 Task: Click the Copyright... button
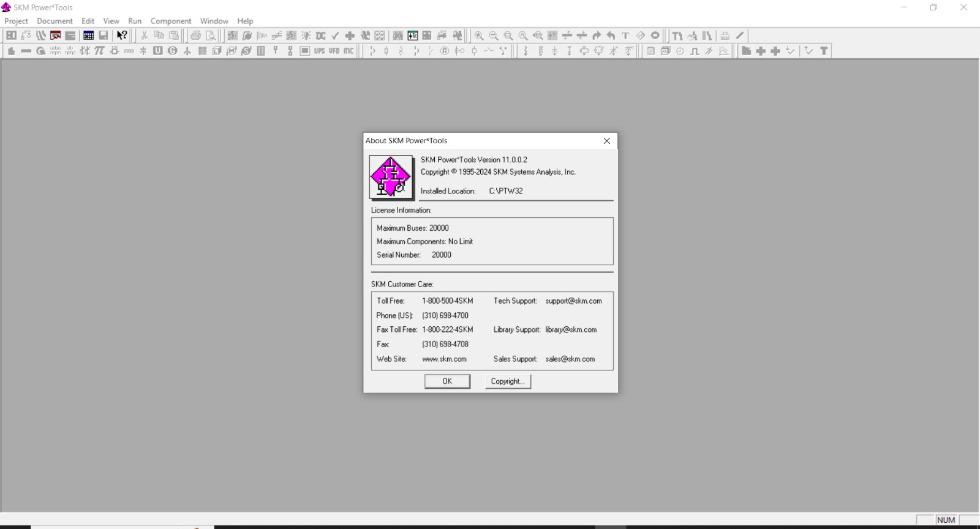click(508, 381)
